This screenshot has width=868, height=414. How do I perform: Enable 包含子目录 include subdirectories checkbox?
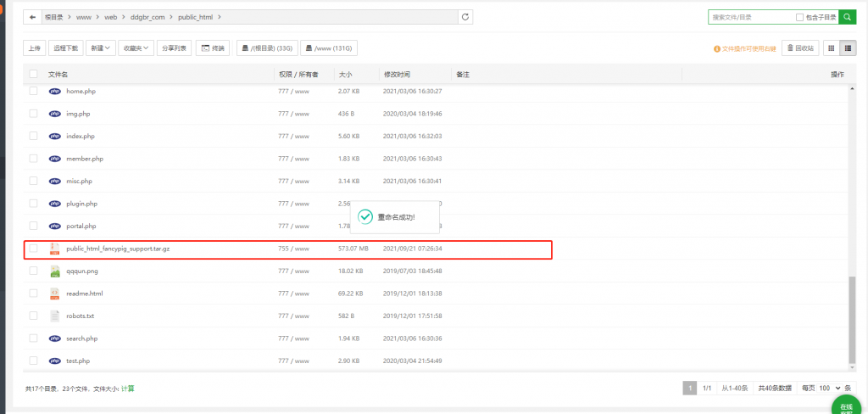(x=799, y=17)
